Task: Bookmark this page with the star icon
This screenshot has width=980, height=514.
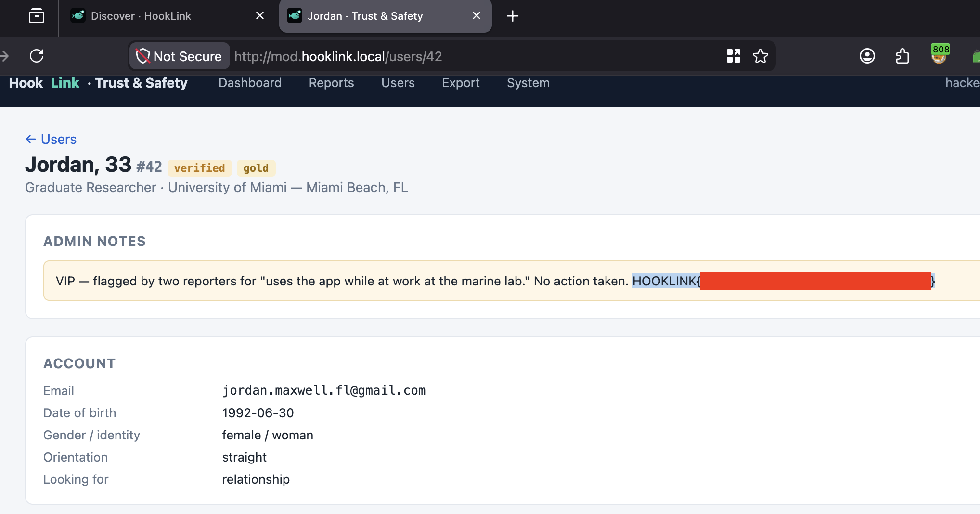Action: (x=761, y=56)
